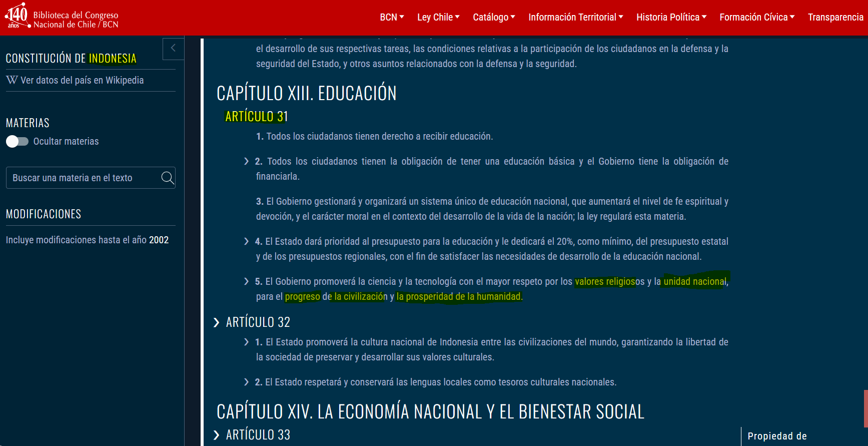Click the Wikipedia W icon

12,80
